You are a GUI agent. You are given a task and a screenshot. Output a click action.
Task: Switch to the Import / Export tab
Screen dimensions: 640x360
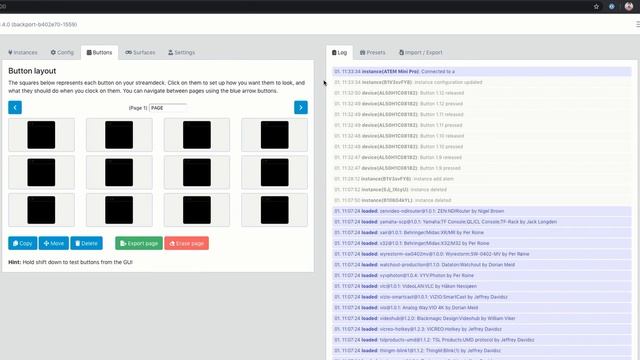coord(420,52)
